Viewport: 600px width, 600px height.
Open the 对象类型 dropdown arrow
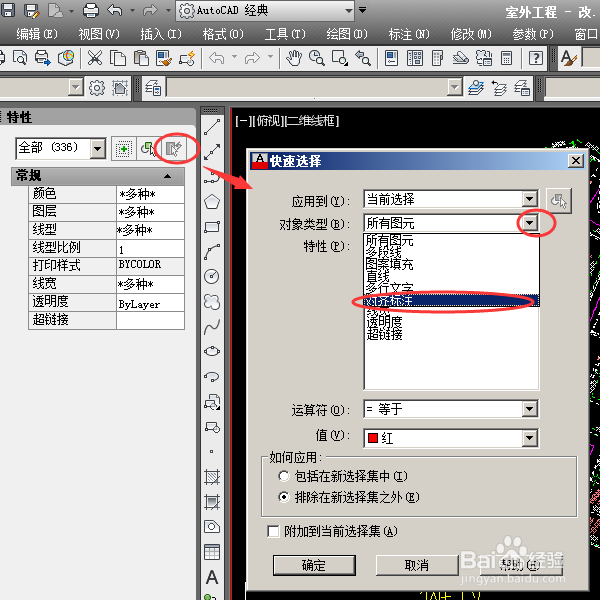(530, 223)
